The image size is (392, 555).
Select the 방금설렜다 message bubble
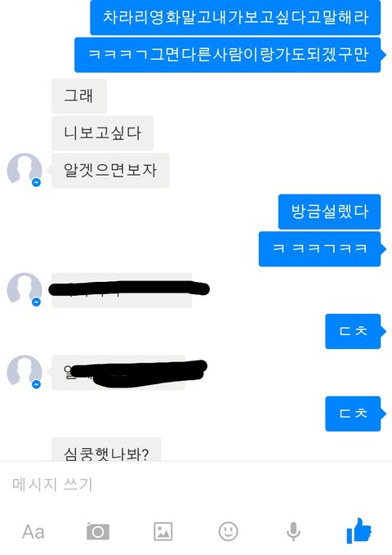pyautogui.click(x=329, y=212)
